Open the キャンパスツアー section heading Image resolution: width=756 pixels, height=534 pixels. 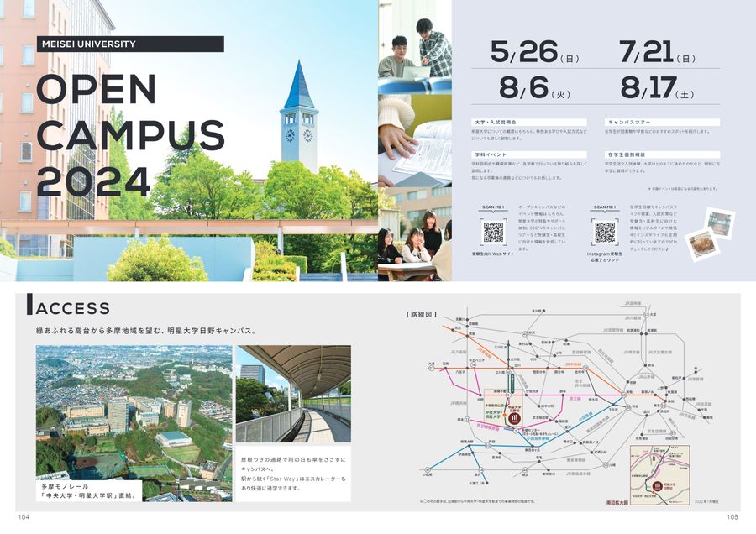[x=632, y=121]
